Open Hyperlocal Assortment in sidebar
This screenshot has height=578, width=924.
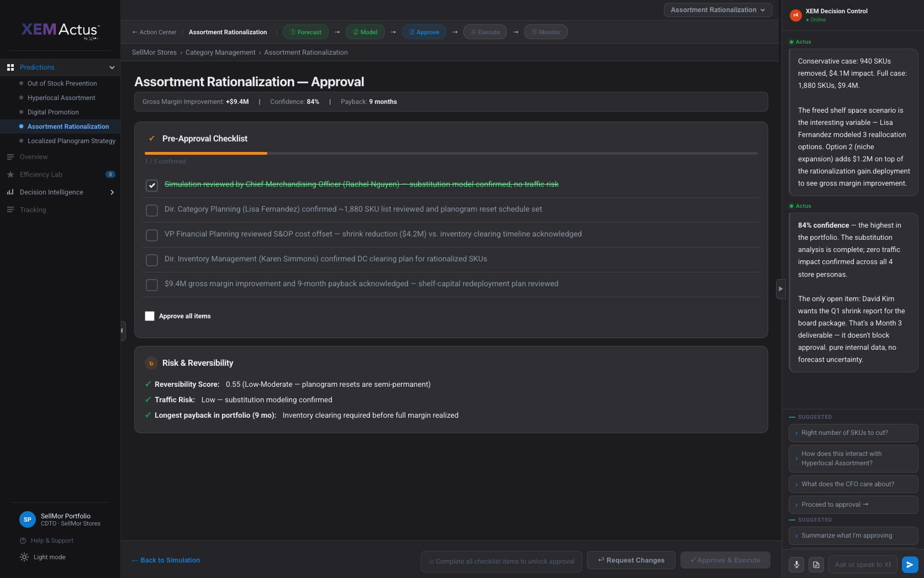[61, 98]
